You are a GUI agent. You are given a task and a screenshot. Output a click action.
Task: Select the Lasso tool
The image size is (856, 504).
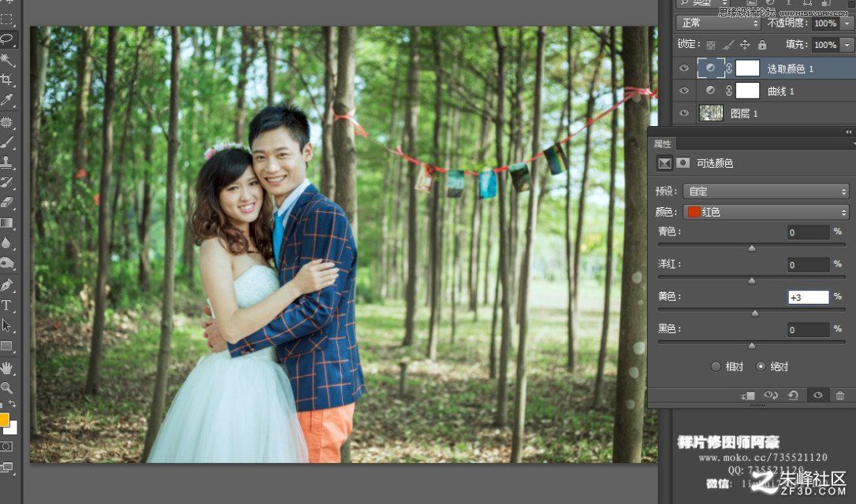(6, 40)
